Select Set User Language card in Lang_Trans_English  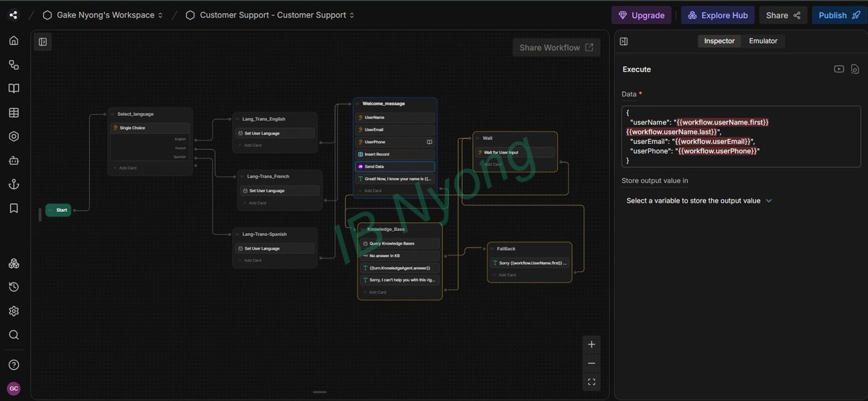pyautogui.click(x=276, y=133)
